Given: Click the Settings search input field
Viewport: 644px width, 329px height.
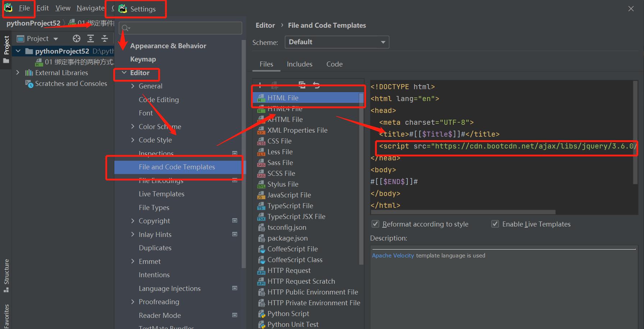Looking at the screenshot, I should [181, 28].
